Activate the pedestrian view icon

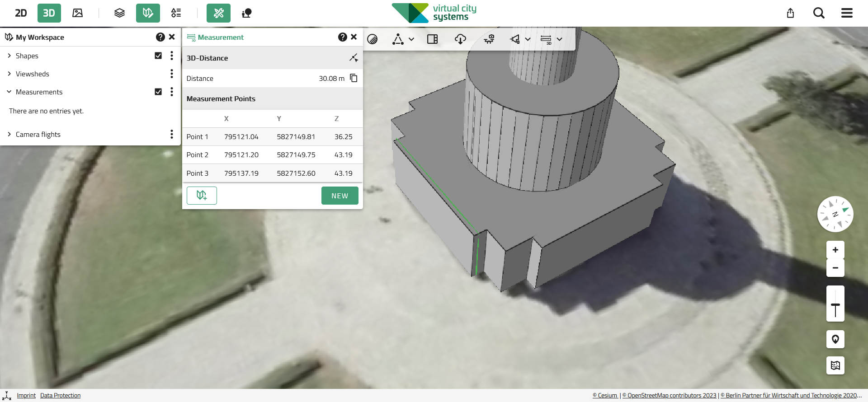point(247,13)
